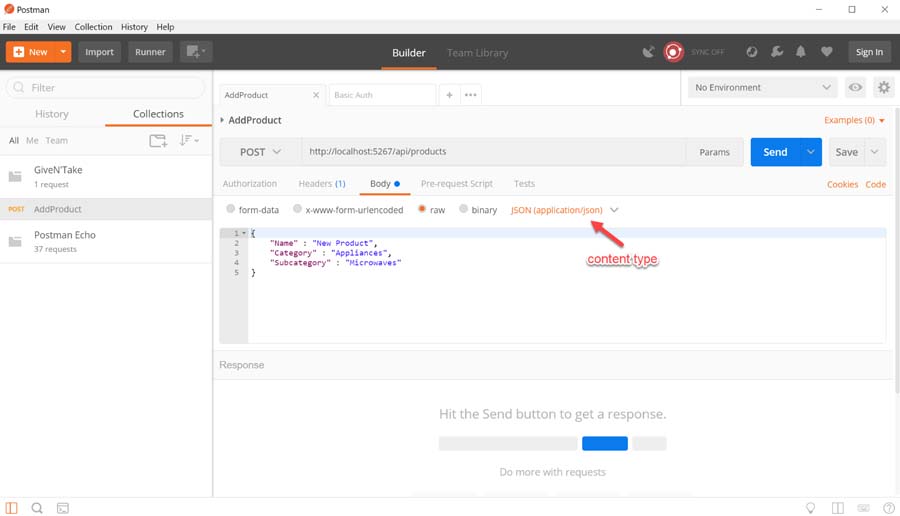900x516 pixels.
Task: Open the notifications bell icon
Action: tap(801, 52)
